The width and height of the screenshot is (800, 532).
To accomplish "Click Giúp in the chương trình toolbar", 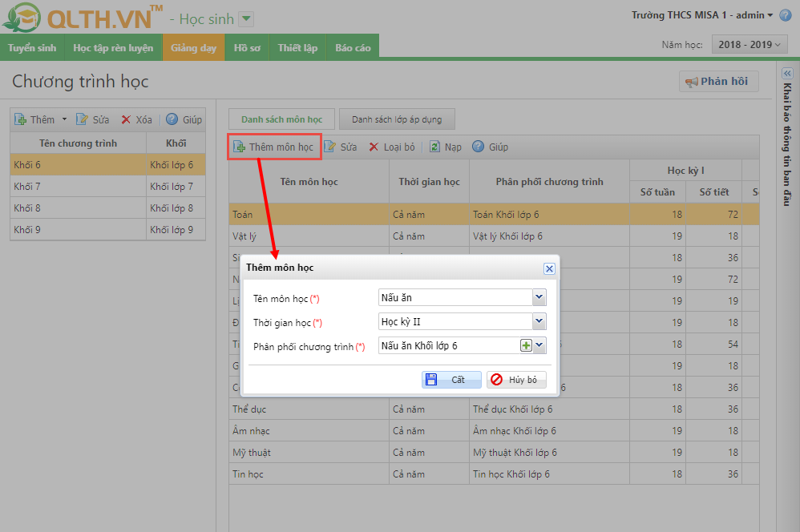I will pos(184,119).
